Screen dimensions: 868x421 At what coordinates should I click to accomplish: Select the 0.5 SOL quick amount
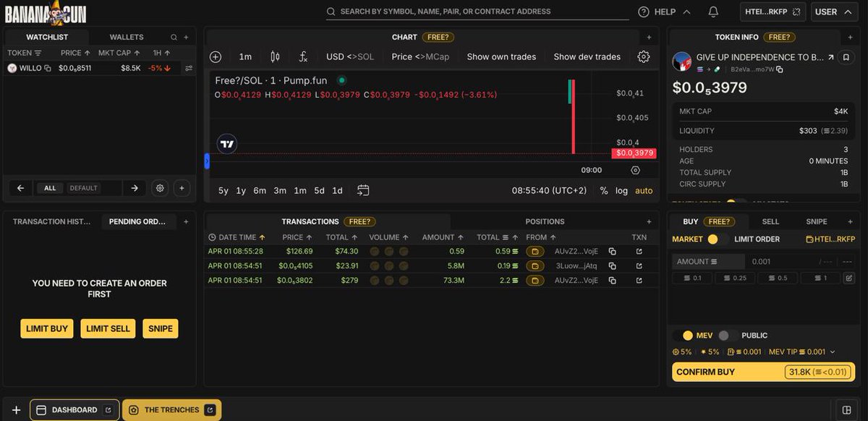pos(778,278)
